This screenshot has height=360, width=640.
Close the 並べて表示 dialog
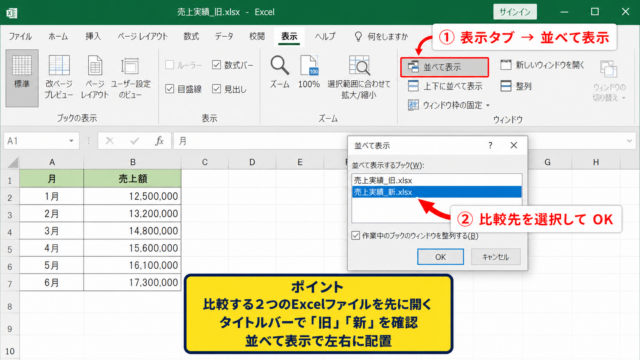coord(513,145)
